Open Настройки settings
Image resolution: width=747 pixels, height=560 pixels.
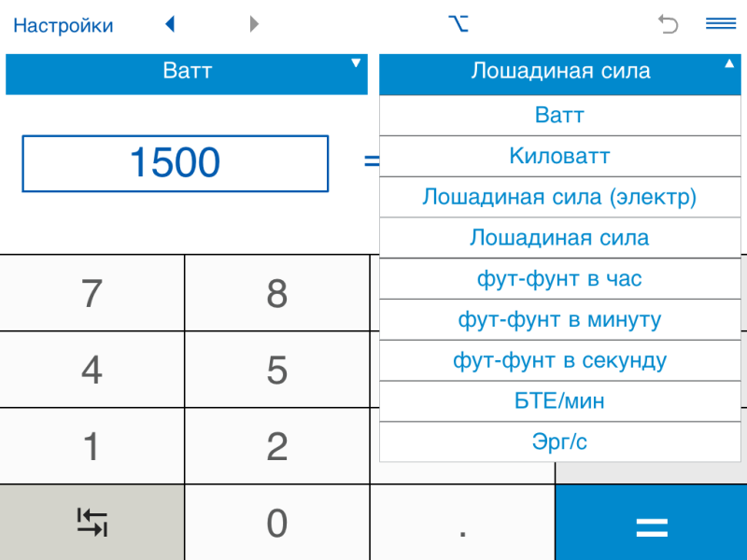point(63,25)
